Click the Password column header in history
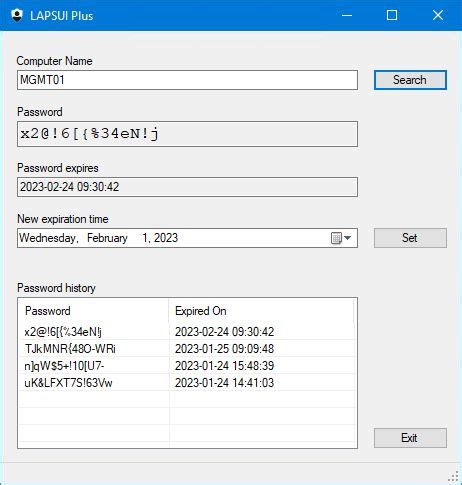 pyautogui.click(x=94, y=311)
